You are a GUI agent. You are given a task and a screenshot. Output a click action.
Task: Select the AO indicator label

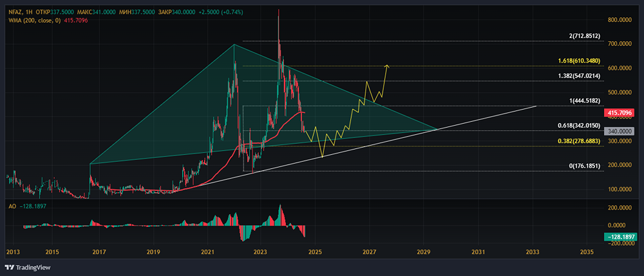(x=12, y=206)
